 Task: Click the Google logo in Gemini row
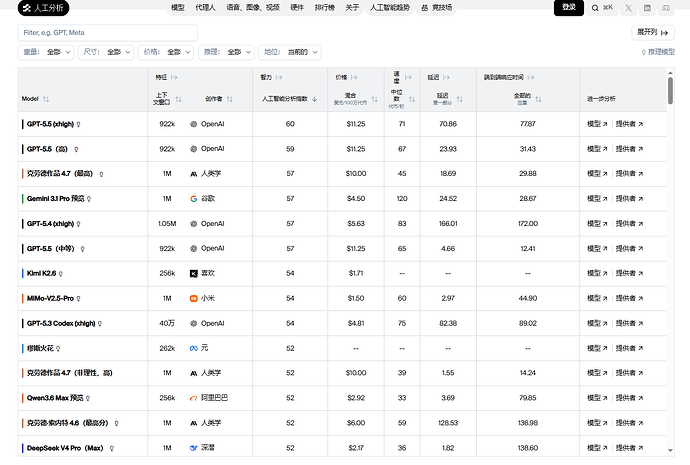coord(193,199)
